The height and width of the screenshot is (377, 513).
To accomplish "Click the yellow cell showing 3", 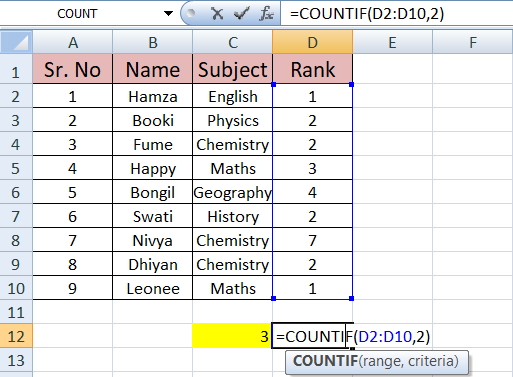I will (232, 336).
